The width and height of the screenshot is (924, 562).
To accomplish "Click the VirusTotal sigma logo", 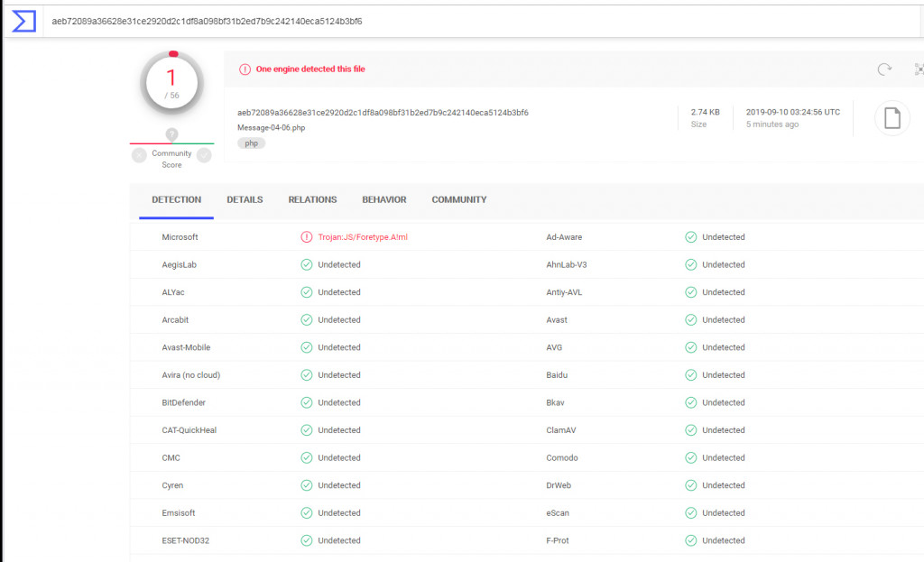I will click(x=24, y=22).
